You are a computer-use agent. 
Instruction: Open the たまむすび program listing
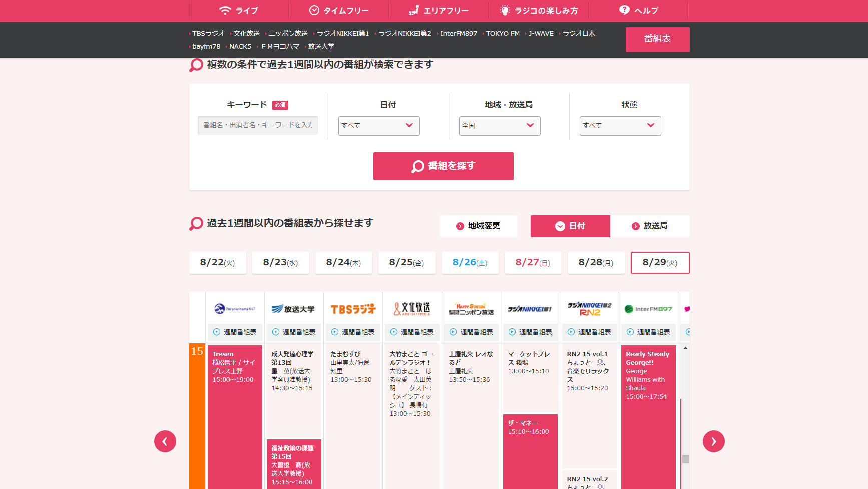[353, 417]
